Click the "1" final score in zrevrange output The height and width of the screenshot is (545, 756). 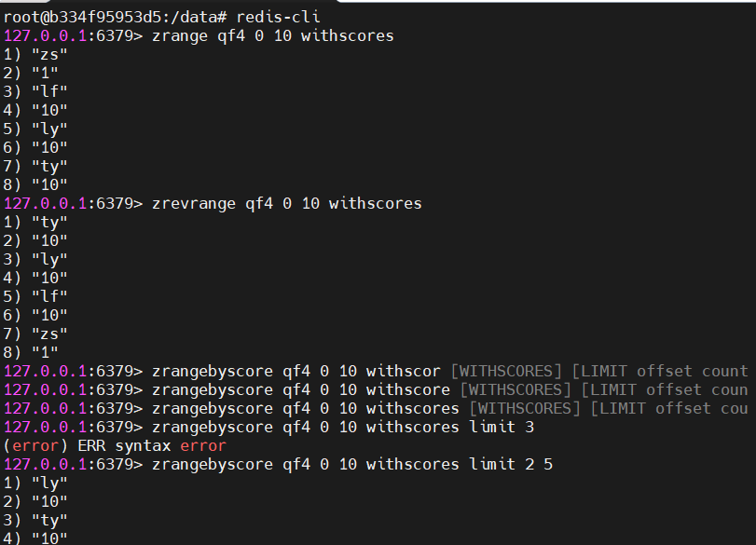tap(45, 352)
